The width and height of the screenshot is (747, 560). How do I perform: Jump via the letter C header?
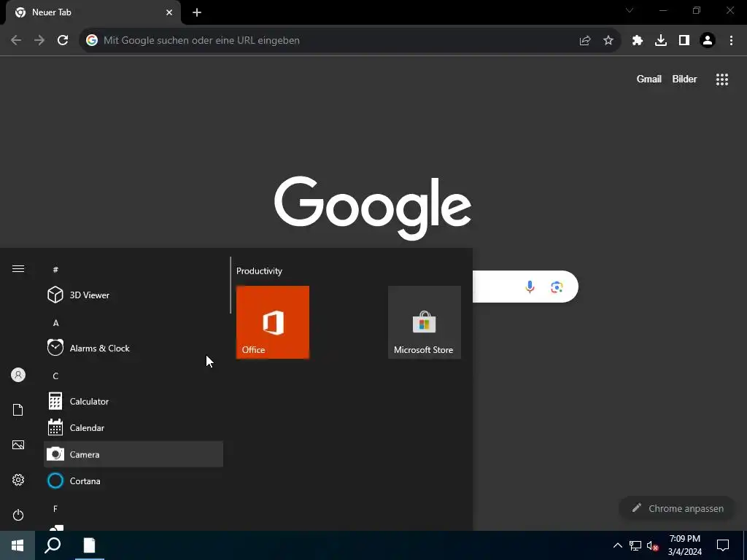(55, 376)
